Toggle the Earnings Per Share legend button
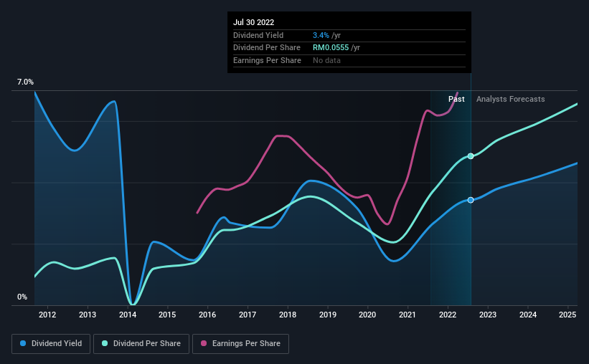The height and width of the screenshot is (364, 589). click(240, 344)
